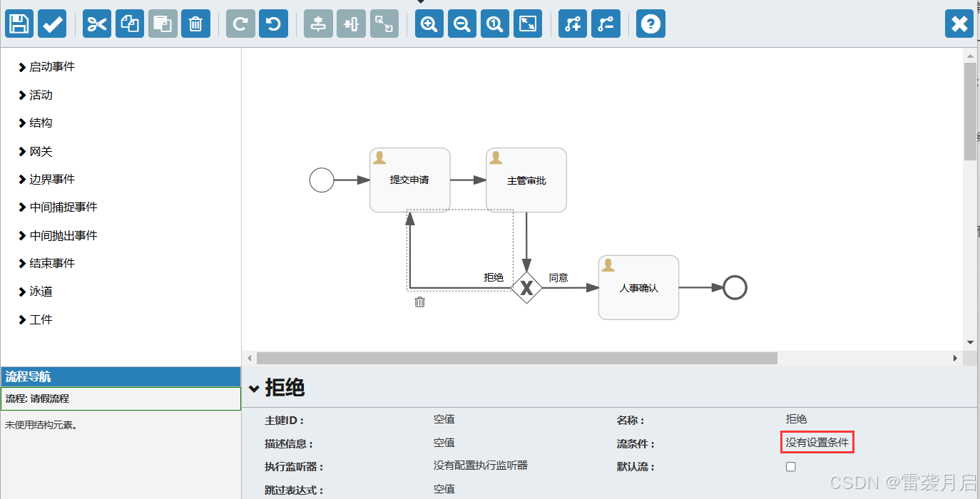980x499 pixels.
Task: Undo the last change
Action: 273,24
